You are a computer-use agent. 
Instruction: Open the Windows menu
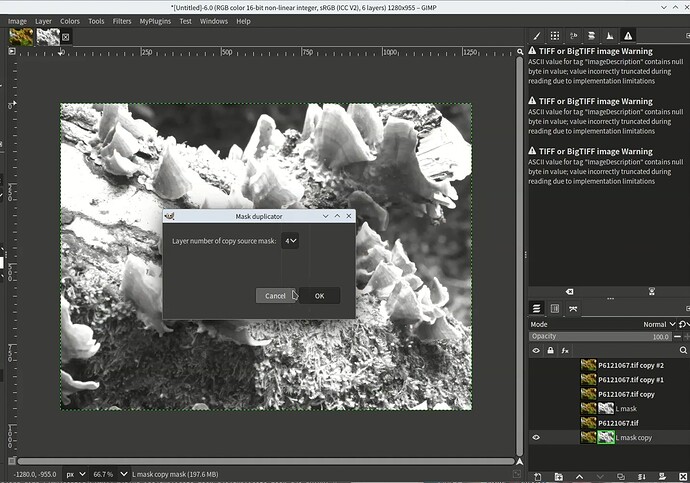pyautogui.click(x=214, y=21)
